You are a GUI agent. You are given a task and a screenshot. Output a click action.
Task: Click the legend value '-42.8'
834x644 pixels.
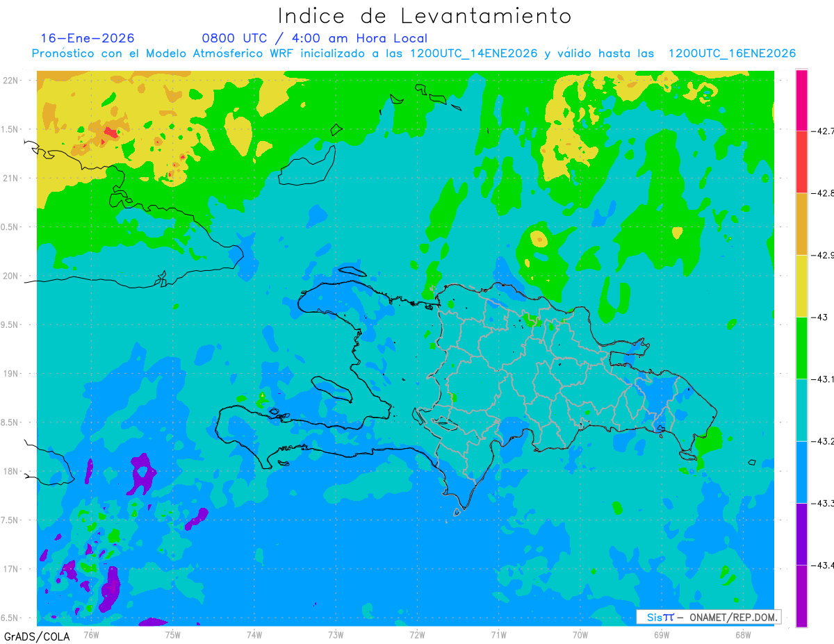[822, 193]
